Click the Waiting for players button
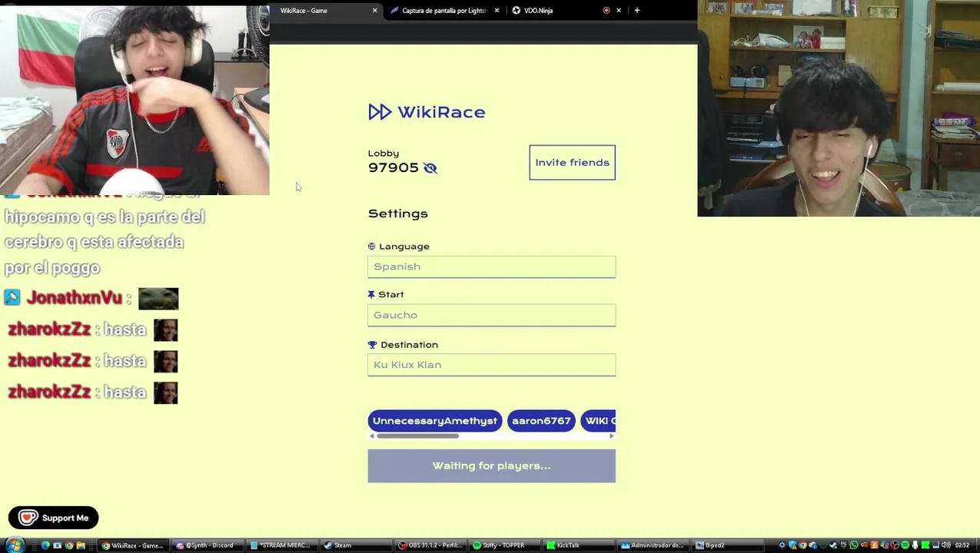Screen dimensions: 980x553 coord(491,465)
